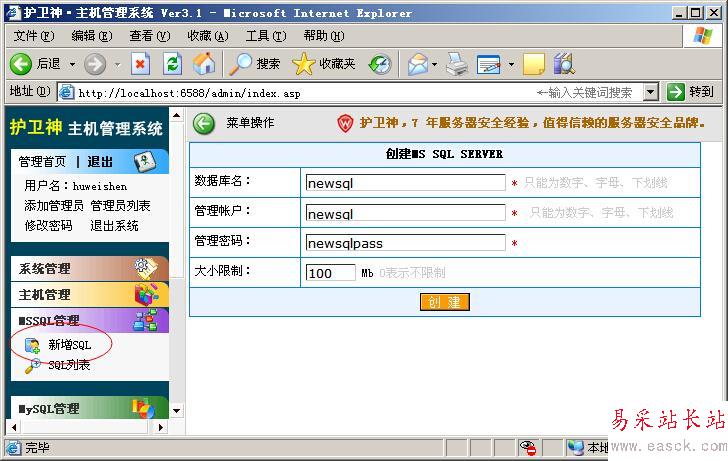Open Search with the magnifier icon
Image resolution: width=728 pixels, height=461 pixels.
click(x=241, y=64)
